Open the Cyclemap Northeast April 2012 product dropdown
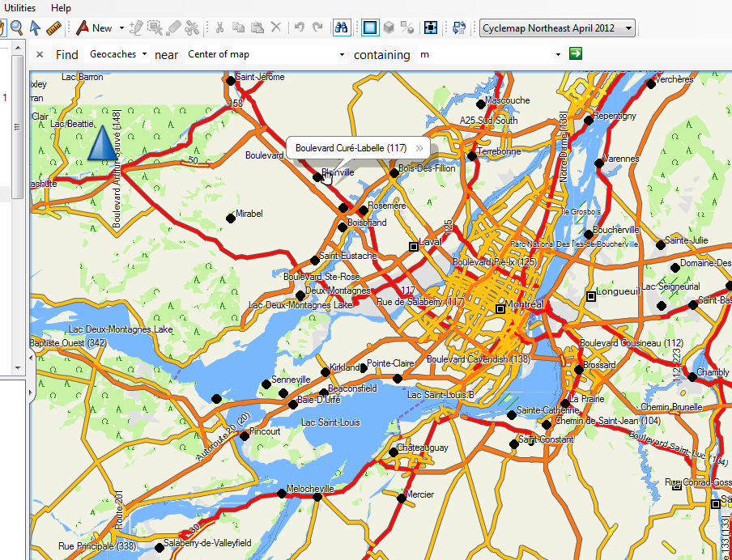Viewport: 732px width, 560px height. coord(557,28)
